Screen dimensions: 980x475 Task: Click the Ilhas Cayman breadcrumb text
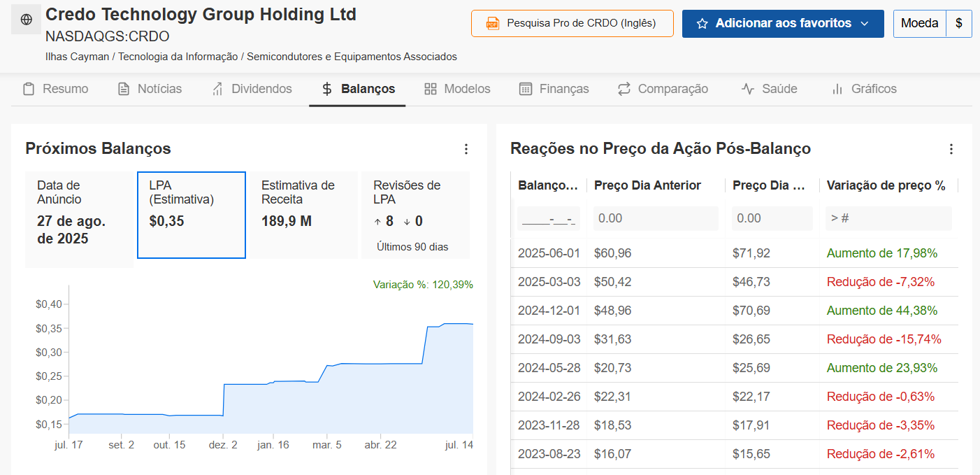tap(77, 57)
